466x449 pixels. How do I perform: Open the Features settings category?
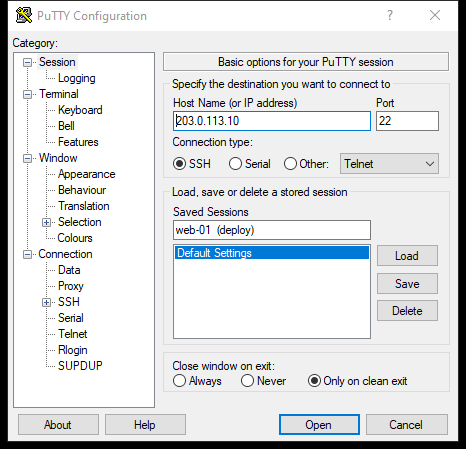tap(78, 142)
